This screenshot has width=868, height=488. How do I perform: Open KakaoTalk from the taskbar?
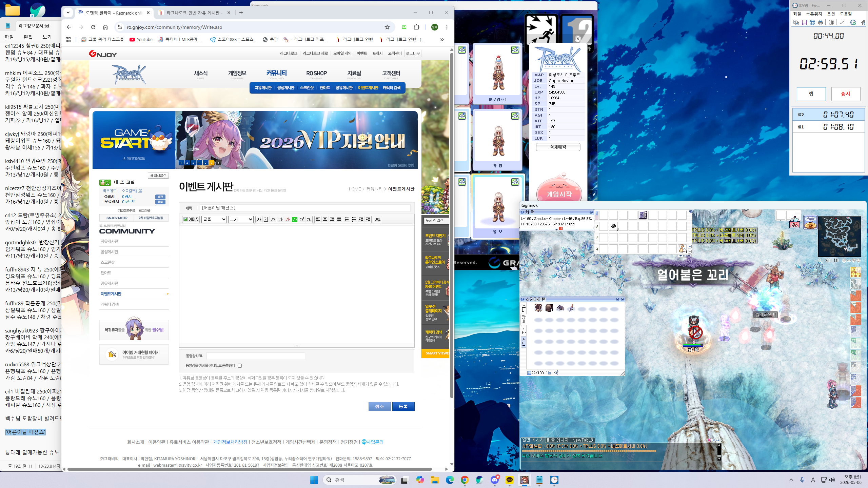pyautogui.click(x=510, y=480)
